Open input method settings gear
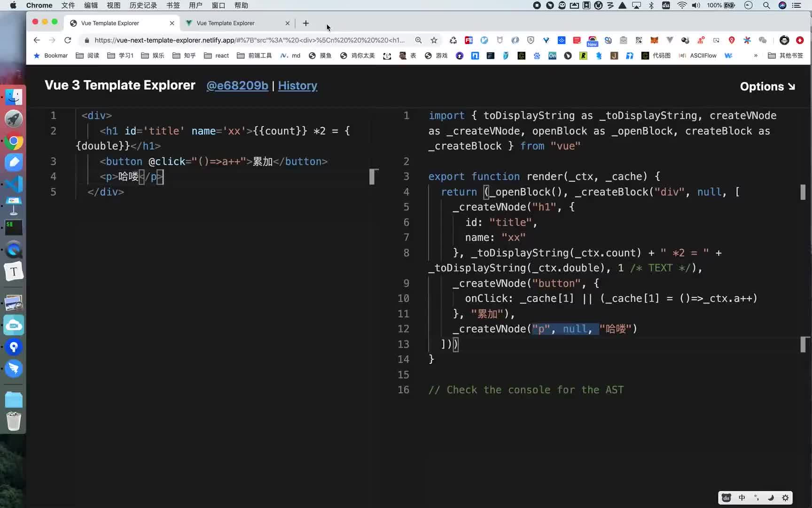Screen dimensions: 812x508 [x=785, y=498]
